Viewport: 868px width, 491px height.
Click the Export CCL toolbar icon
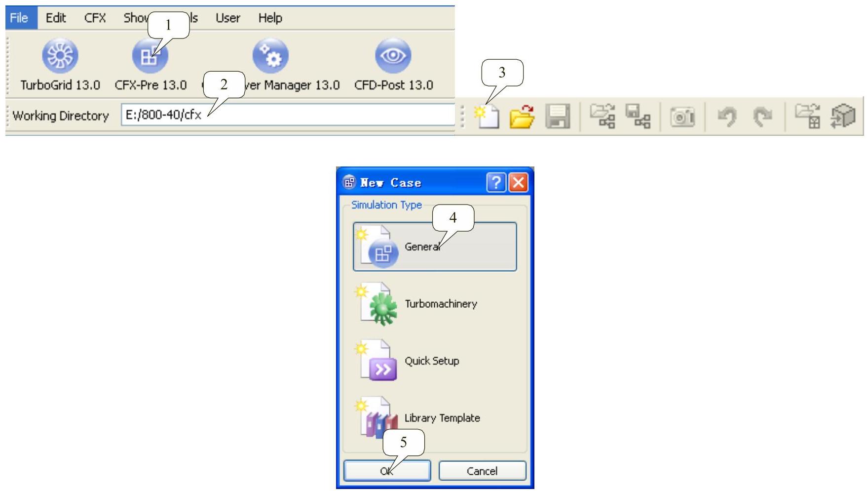click(x=638, y=117)
